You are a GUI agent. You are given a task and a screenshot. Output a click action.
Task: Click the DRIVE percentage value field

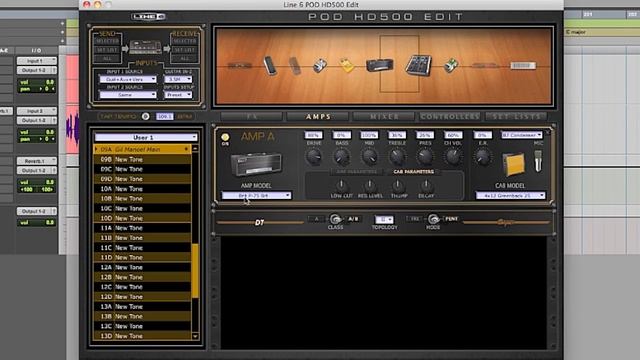click(x=313, y=135)
